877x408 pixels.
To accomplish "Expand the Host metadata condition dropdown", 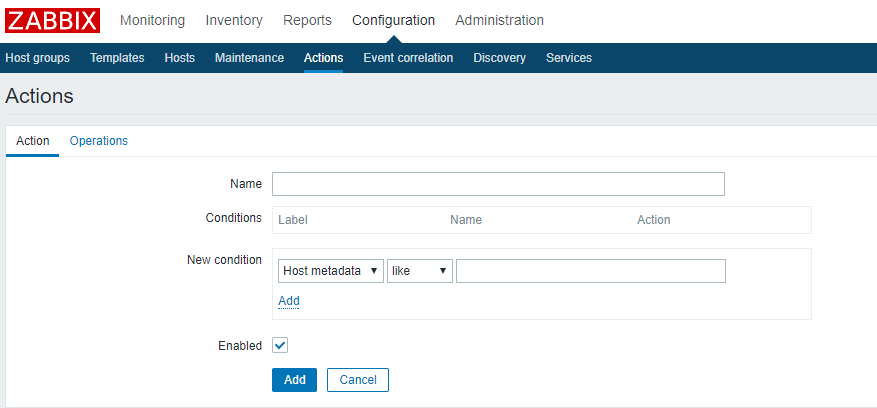I will coord(331,271).
